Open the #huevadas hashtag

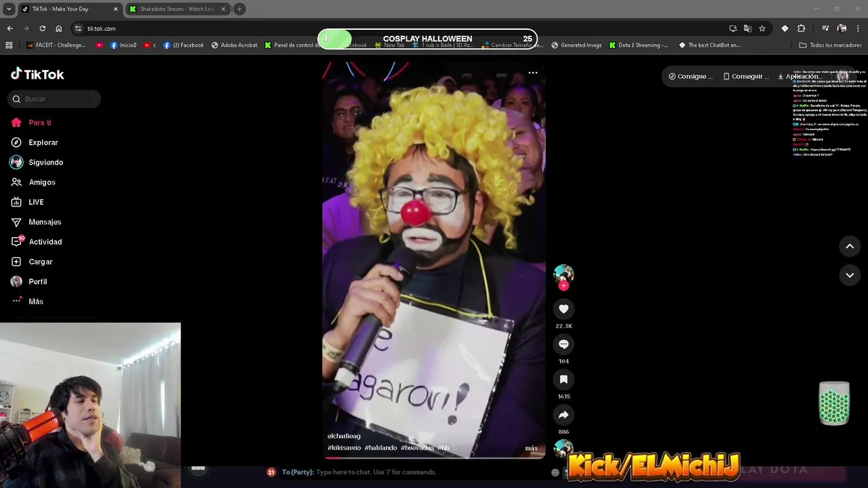tap(417, 448)
